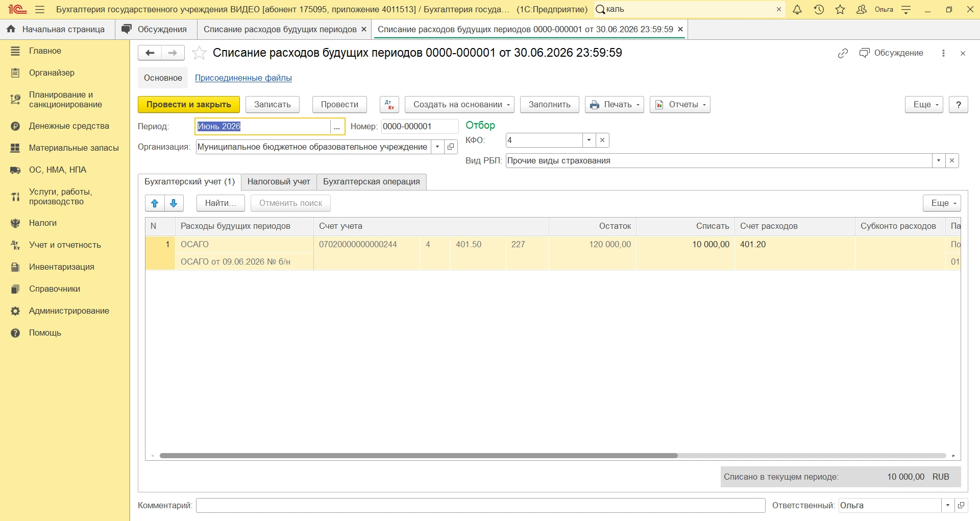980x521 pixels.
Task: Open notifications bell icon
Action: (797, 9)
